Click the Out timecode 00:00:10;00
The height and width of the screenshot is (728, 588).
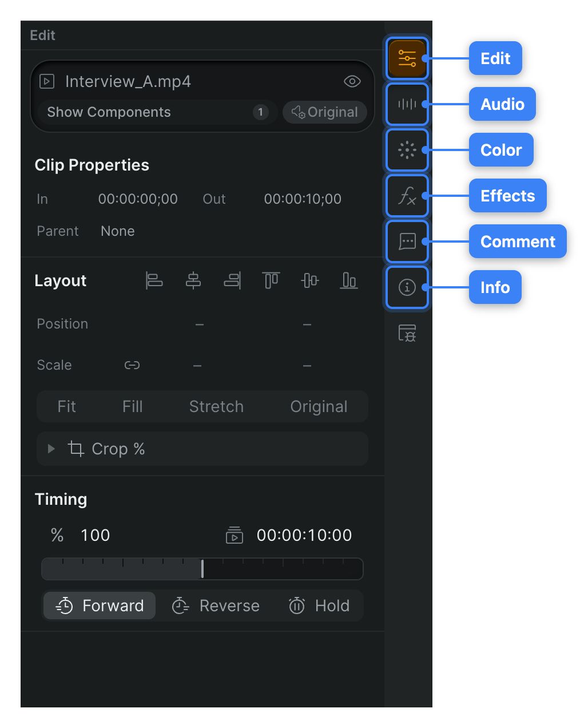tap(303, 199)
